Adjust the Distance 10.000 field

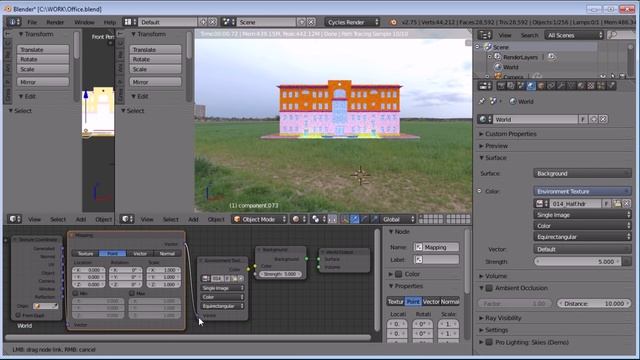pyautogui.click(x=594, y=304)
